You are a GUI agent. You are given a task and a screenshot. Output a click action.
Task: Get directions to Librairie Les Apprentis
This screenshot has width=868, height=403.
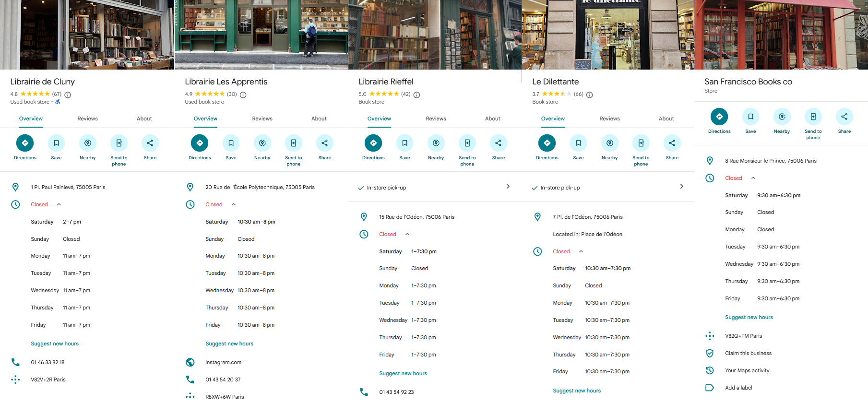click(200, 143)
